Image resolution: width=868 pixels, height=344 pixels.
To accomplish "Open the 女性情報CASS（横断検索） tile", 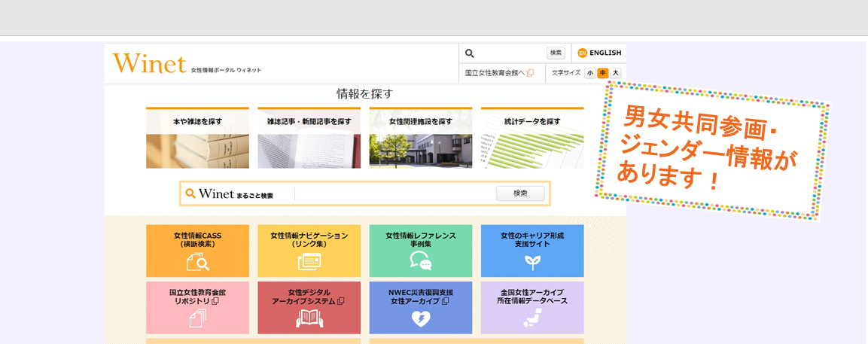I will coord(198,251).
